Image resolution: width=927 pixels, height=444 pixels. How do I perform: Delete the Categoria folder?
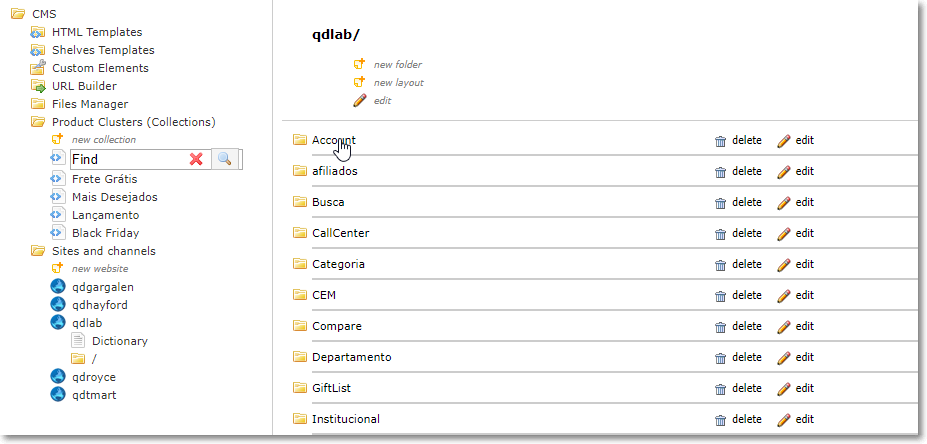[x=738, y=265]
